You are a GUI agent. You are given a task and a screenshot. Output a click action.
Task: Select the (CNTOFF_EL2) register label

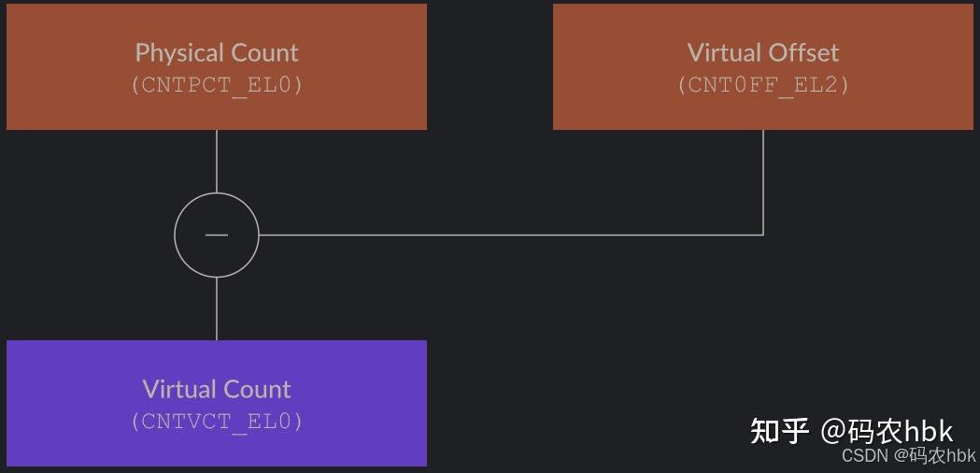(x=762, y=84)
